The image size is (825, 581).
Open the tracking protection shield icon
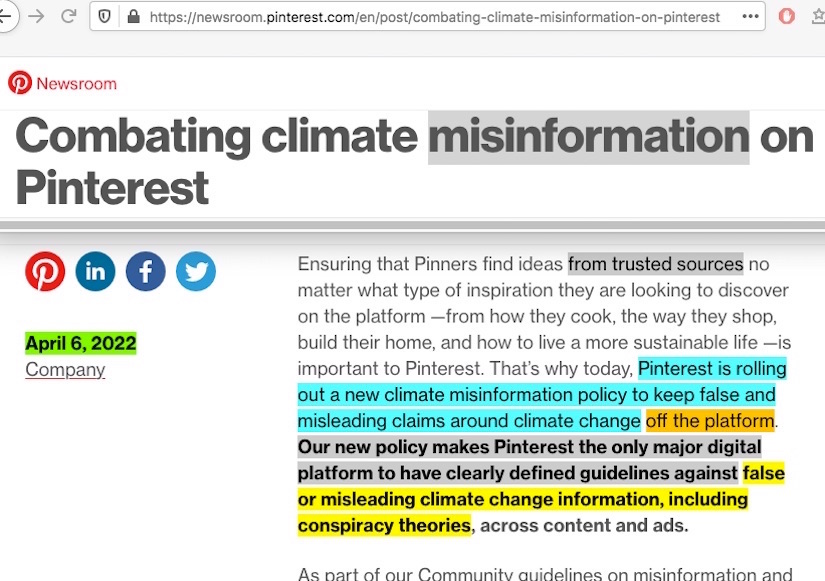click(x=106, y=16)
